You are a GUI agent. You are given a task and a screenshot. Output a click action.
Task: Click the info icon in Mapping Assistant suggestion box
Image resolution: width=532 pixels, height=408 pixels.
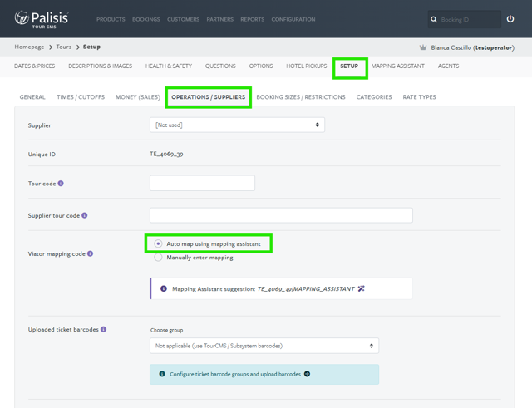tap(164, 288)
